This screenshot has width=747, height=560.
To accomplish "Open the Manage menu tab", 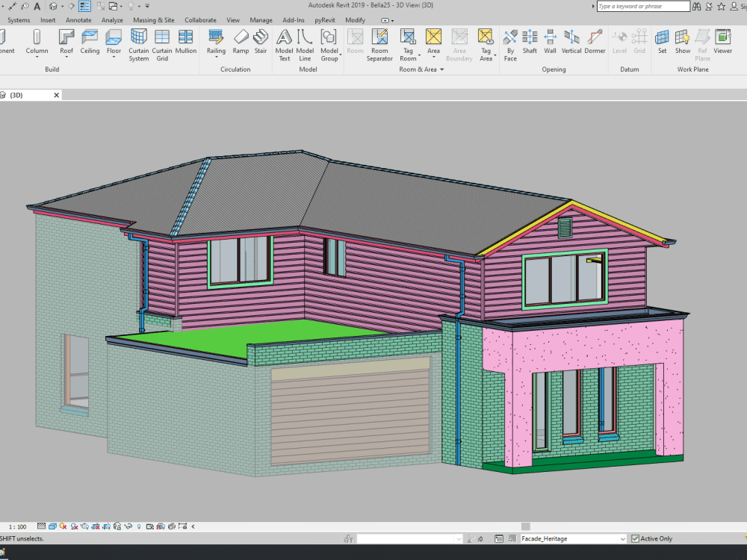I will [261, 20].
